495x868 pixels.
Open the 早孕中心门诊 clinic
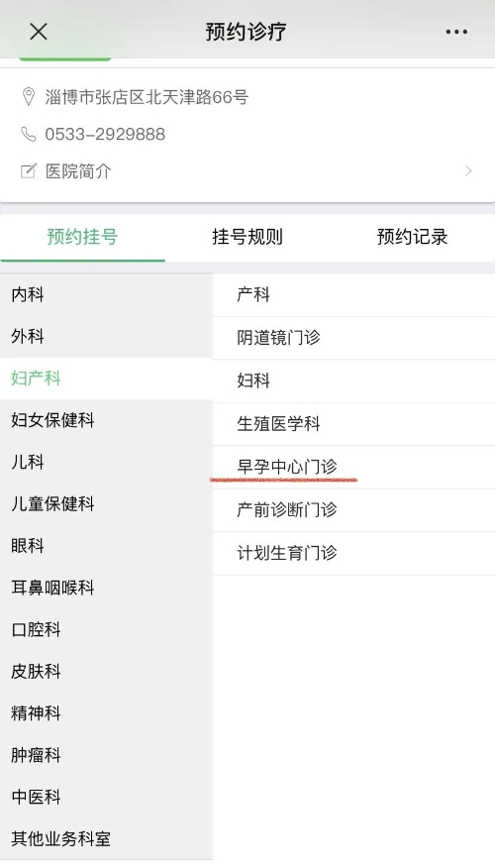(354, 467)
